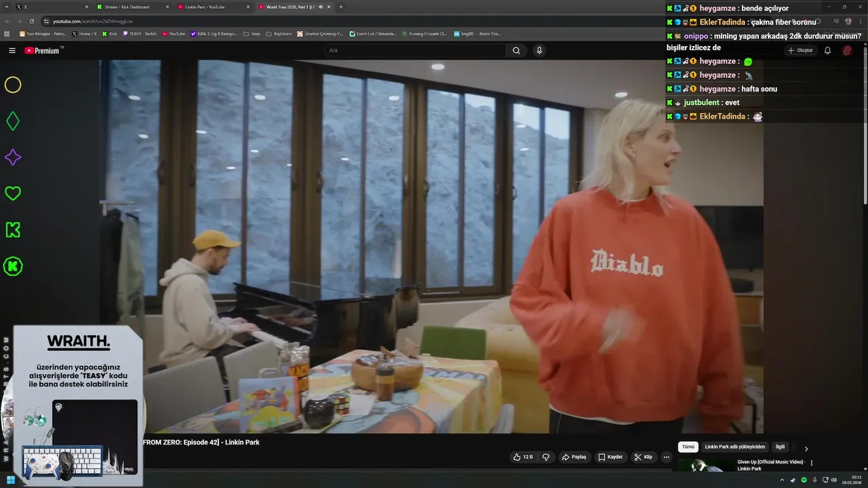Switch to Linkin Park - YouTube tab

tap(213, 7)
